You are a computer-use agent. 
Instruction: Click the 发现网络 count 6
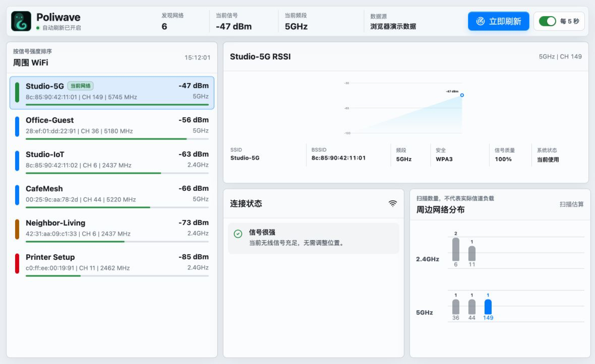[x=164, y=26]
